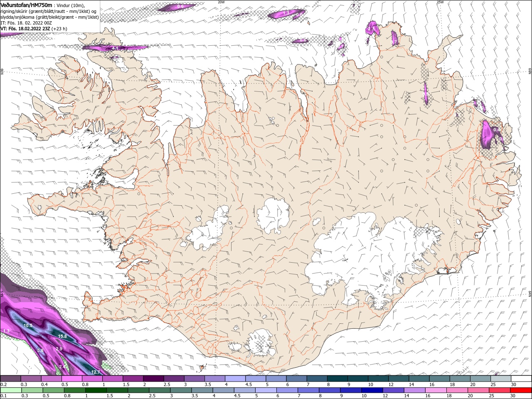Pick lower legend swatch between 3 and 3.5
The width and height of the screenshot is (532, 399).
pyautogui.click(x=181, y=390)
